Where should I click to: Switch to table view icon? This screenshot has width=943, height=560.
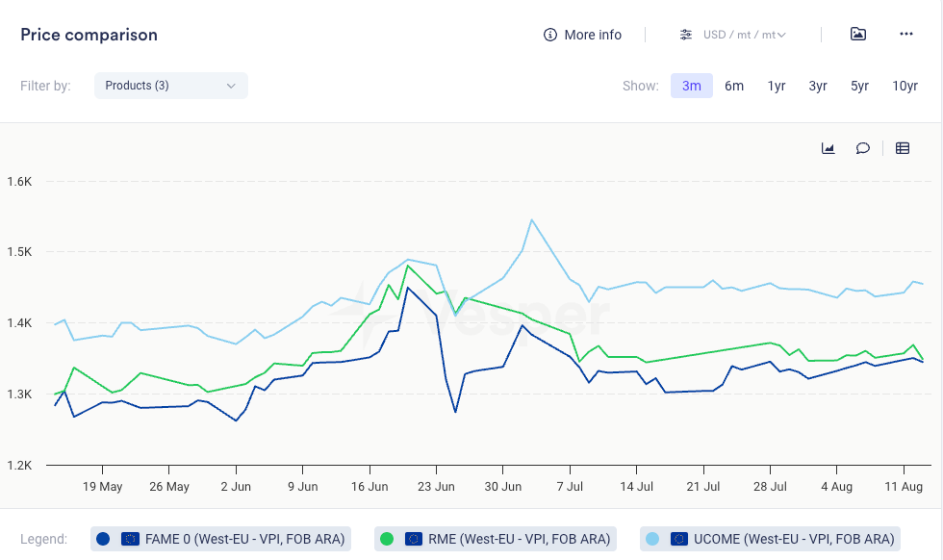(903, 148)
